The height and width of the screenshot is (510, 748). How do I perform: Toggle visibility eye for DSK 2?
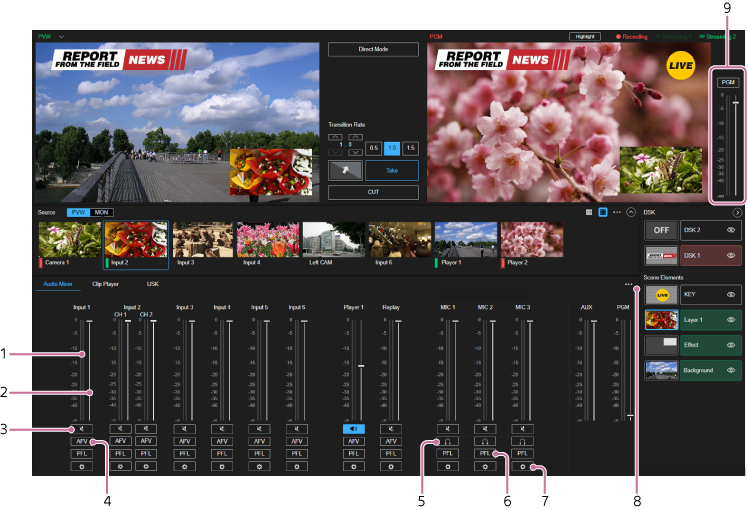coord(731,229)
